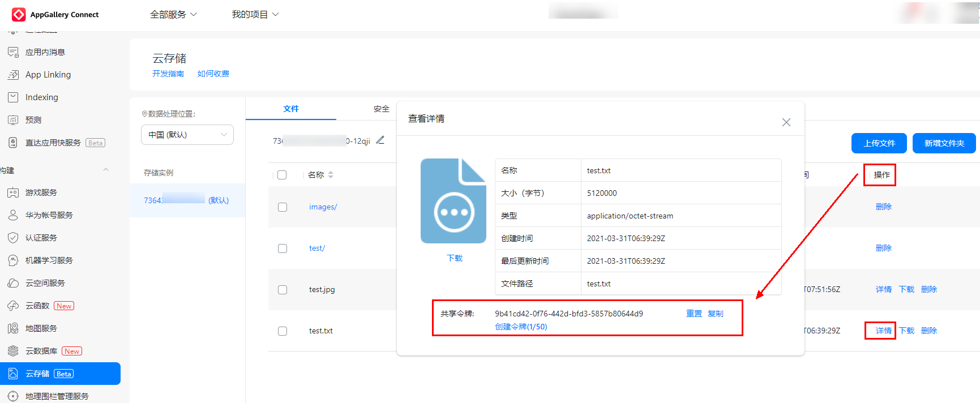Tick the checkbox for images/ folder
Viewport: 980px width, 403px height.
[283, 207]
